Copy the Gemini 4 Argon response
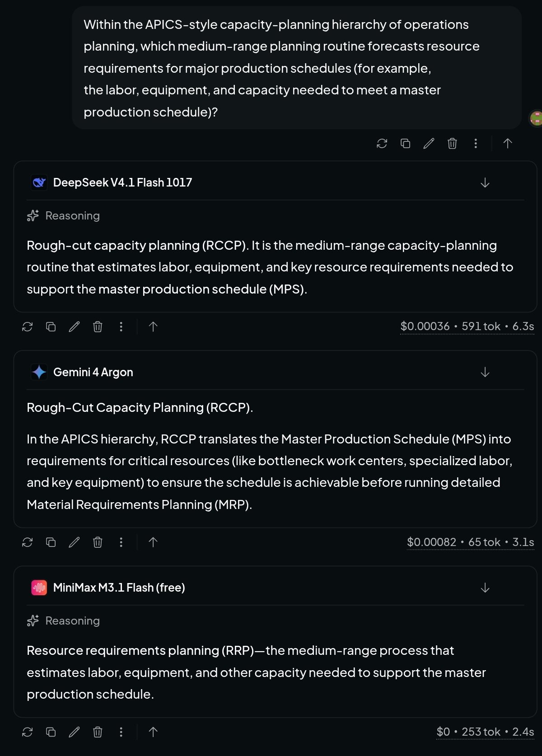542x756 pixels. click(51, 542)
